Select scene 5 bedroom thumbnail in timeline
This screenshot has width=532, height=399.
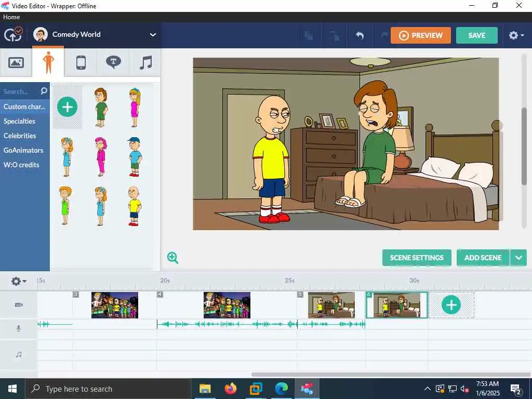[x=331, y=305]
